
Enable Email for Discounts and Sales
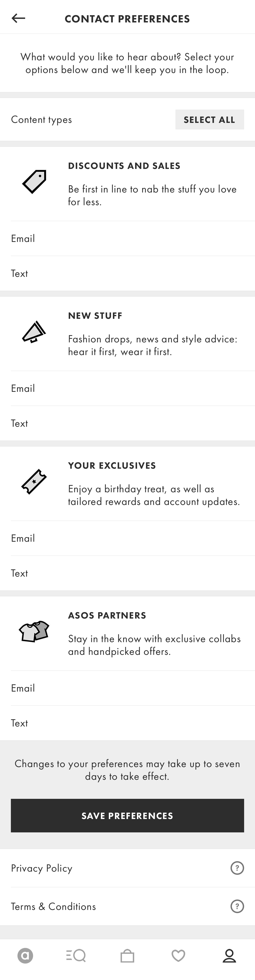point(127,239)
